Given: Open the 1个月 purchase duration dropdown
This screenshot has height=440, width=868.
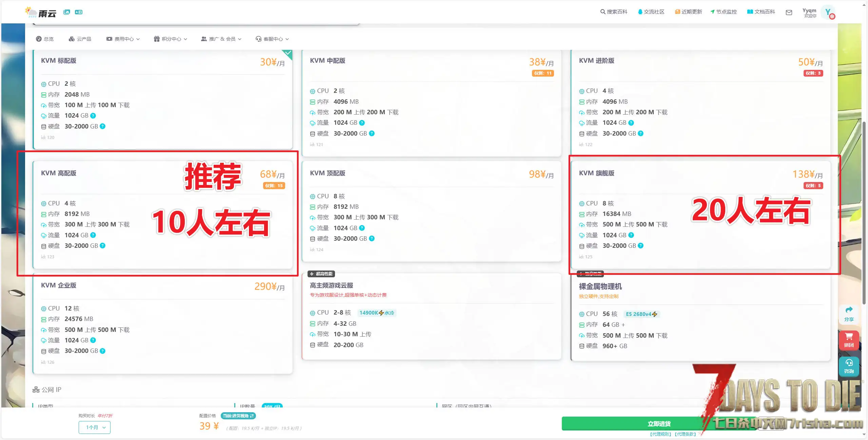Looking at the screenshot, I should click(95, 427).
